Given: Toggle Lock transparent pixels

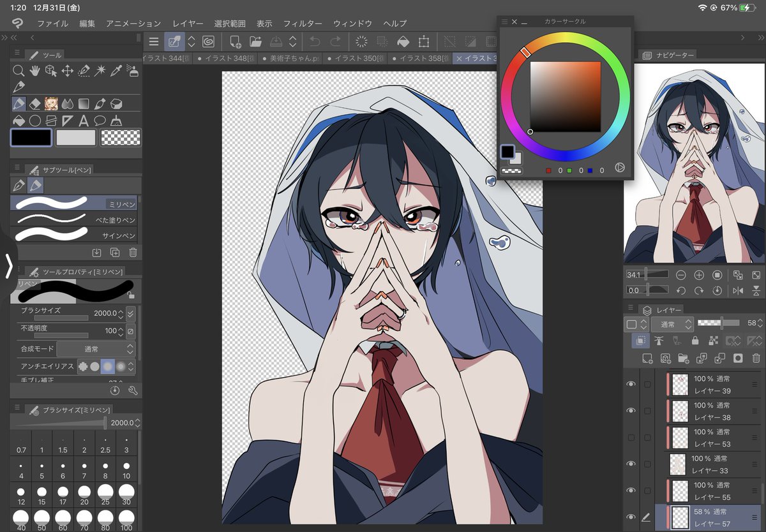Looking at the screenshot, I should coord(714,341).
